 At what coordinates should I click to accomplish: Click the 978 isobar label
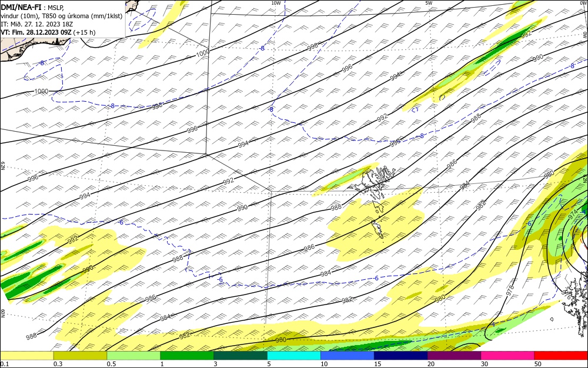click(510, 291)
